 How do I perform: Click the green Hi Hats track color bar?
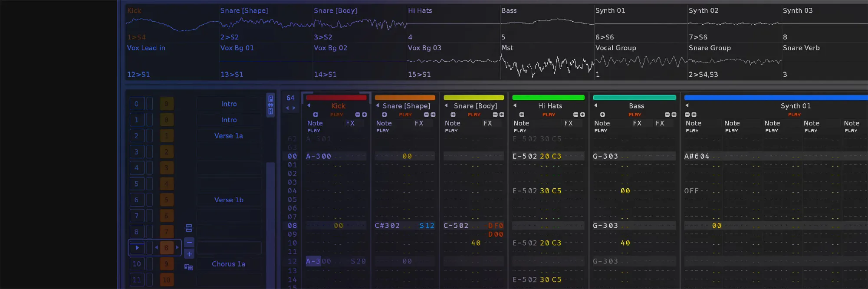point(548,98)
